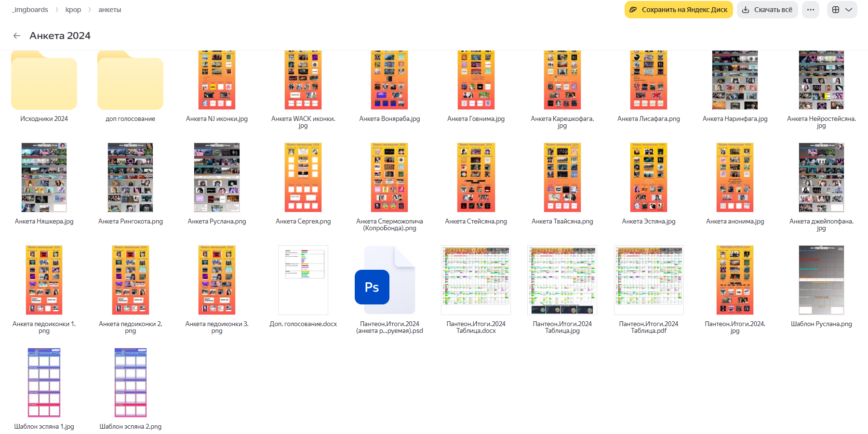The width and height of the screenshot is (868, 434).
Task: Click the folder name "Исходники 2024"
Action: [x=44, y=119]
